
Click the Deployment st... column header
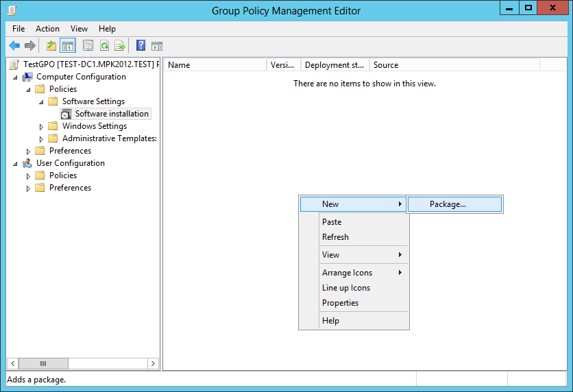click(335, 65)
